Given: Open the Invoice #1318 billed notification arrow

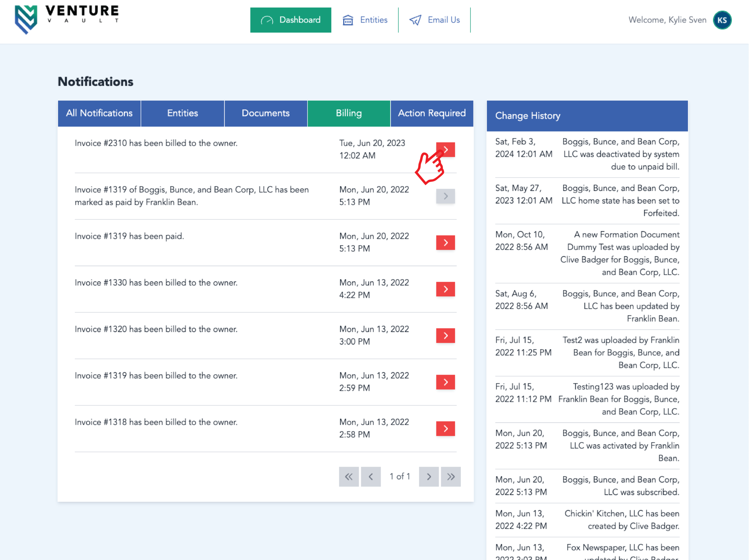Looking at the screenshot, I should point(445,428).
